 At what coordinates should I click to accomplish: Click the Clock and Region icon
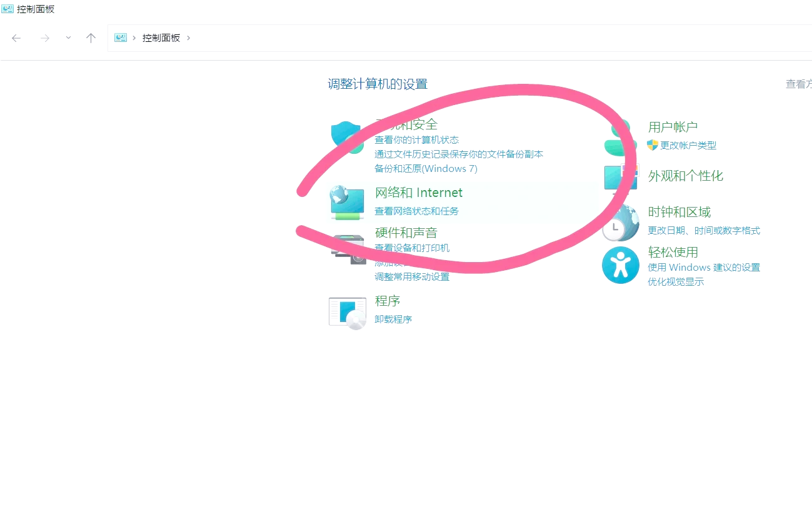point(620,223)
